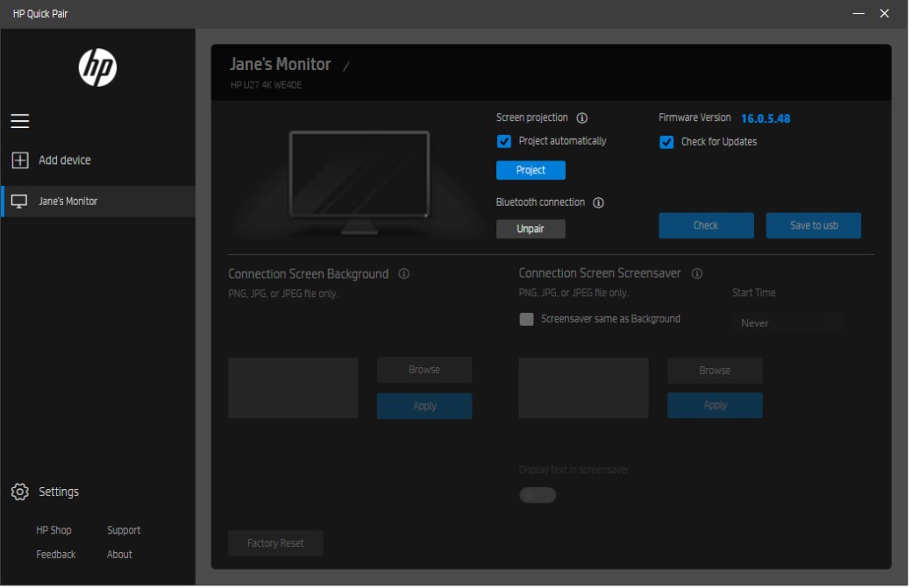Collapse the sidebar with the hamburger menu icon
The image size is (912, 588).
click(20, 121)
